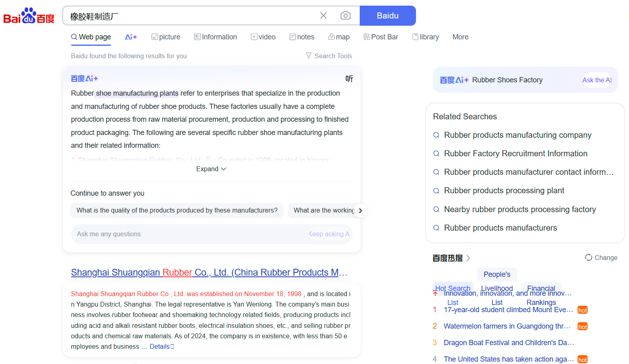Clear the search box with the X icon
629x364 pixels.
click(x=323, y=16)
